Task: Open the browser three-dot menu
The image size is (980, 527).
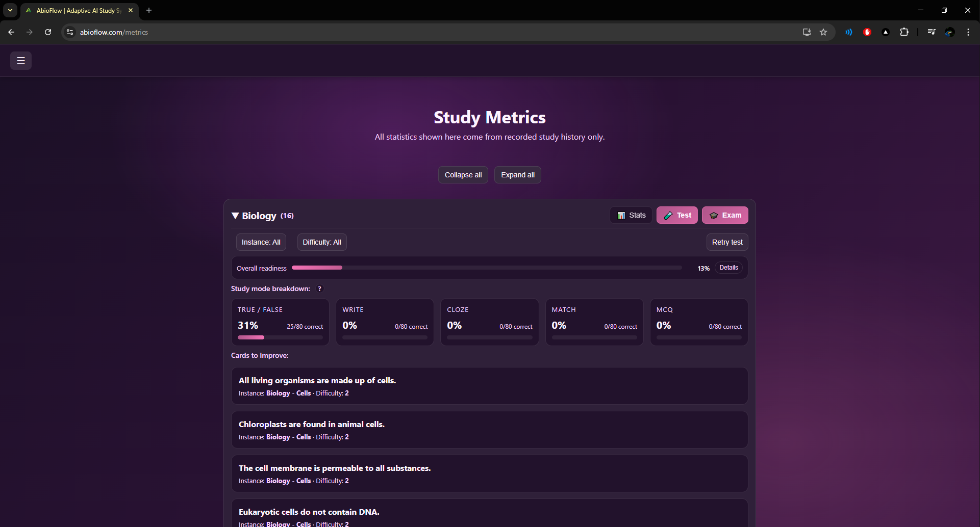Action: coord(968,32)
